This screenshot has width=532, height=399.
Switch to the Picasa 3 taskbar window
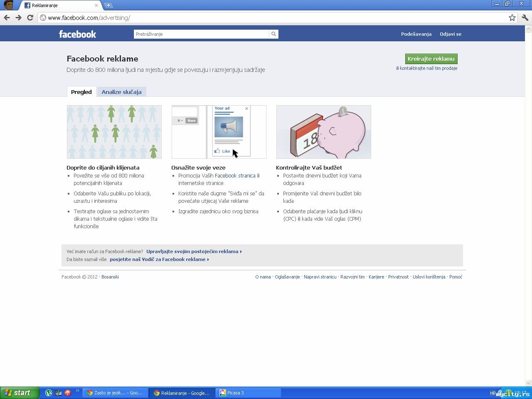(248, 393)
